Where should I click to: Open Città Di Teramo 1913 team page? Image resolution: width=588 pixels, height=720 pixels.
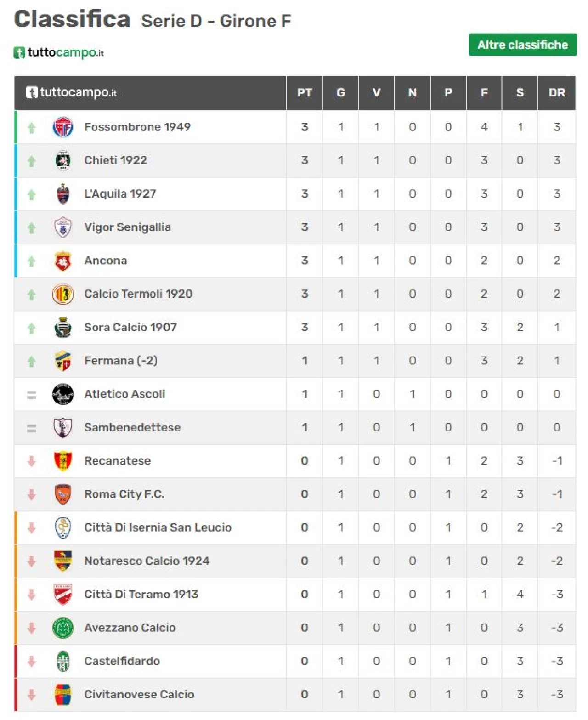click(x=141, y=594)
